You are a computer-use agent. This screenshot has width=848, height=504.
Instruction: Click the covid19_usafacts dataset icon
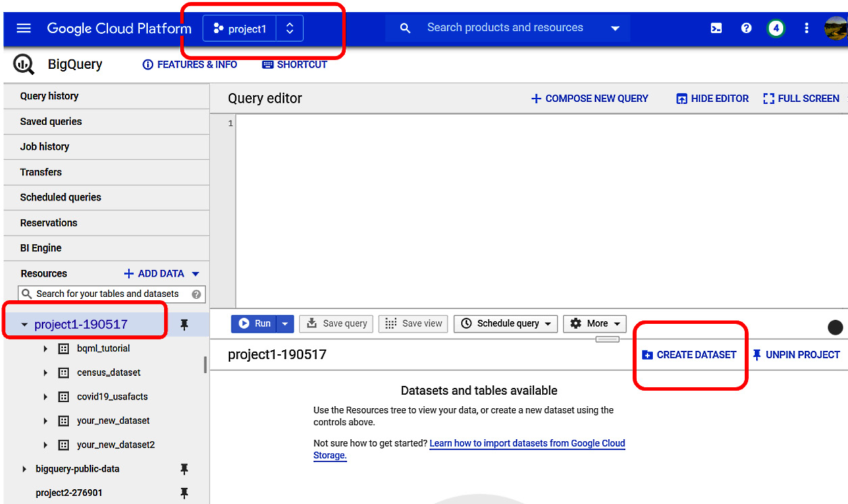[63, 397]
